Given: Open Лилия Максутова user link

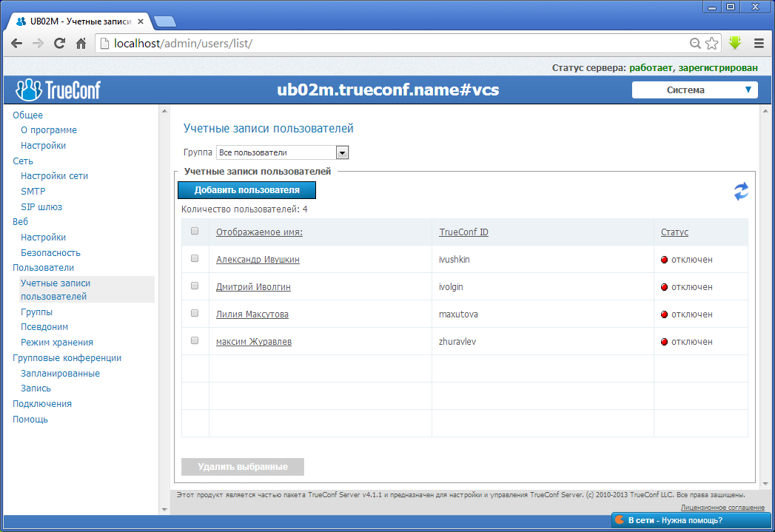Looking at the screenshot, I should coord(252,314).
